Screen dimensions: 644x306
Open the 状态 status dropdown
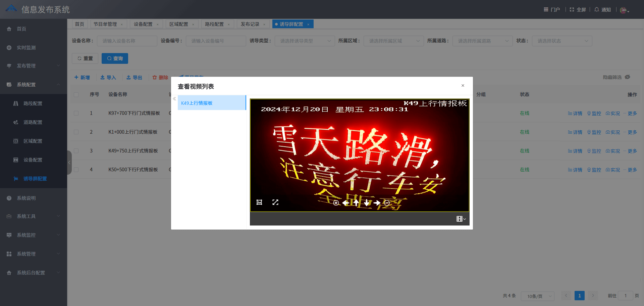[x=562, y=41]
